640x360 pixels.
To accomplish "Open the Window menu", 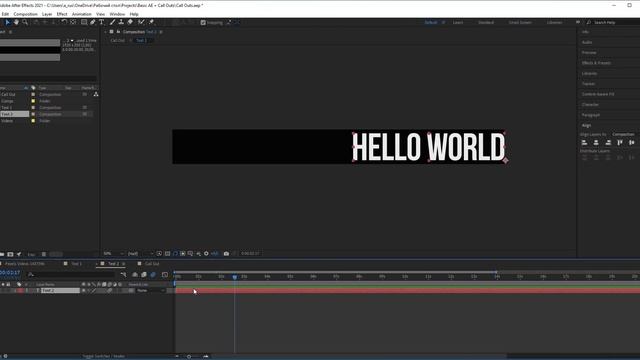I will [x=117, y=14].
